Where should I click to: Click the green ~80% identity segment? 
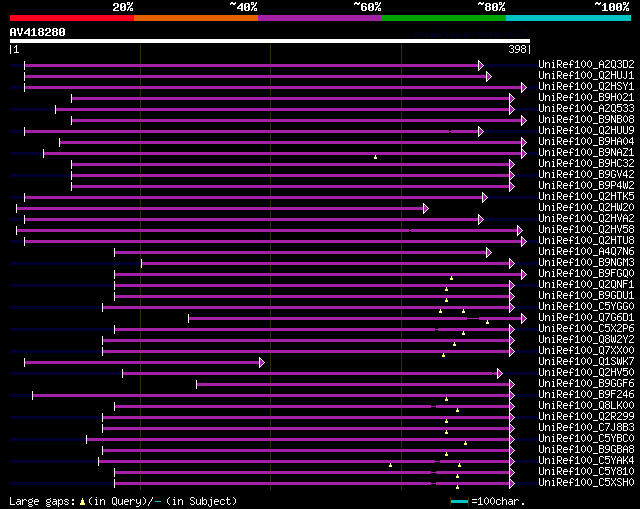(444, 18)
